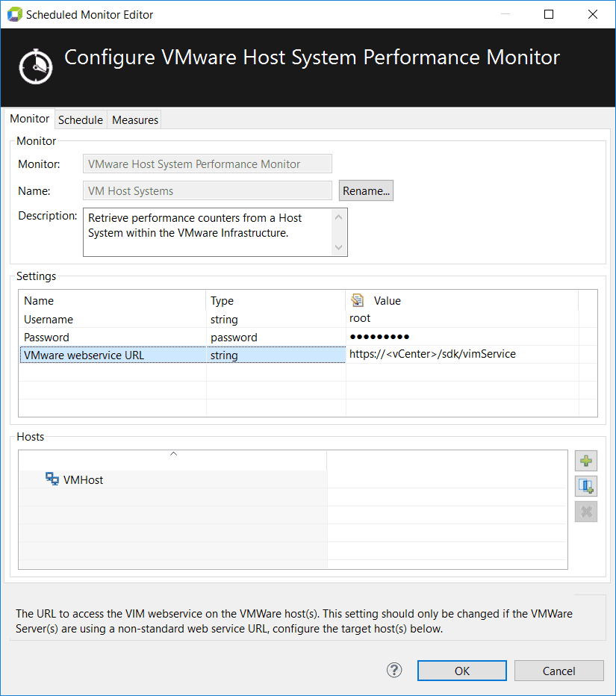This screenshot has height=696, width=616.
Task: Maximize the Scheduled Monitor Editor window
Action: 549,14
